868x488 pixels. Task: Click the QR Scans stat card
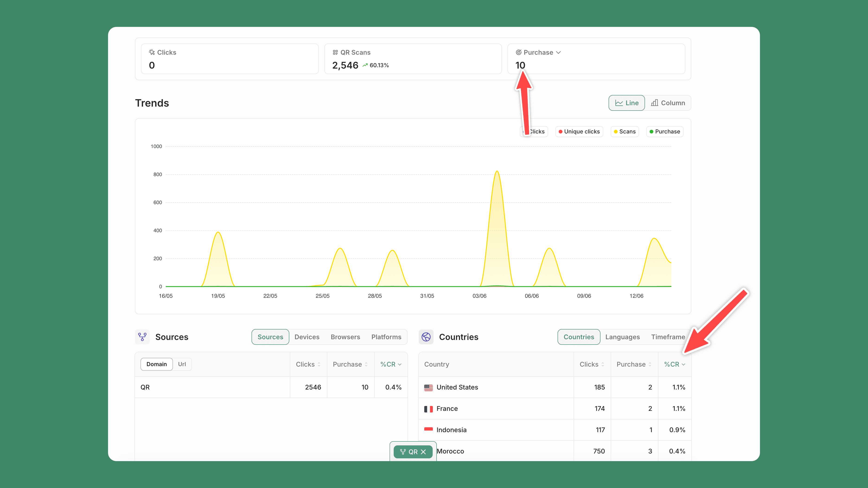[413, 59]
